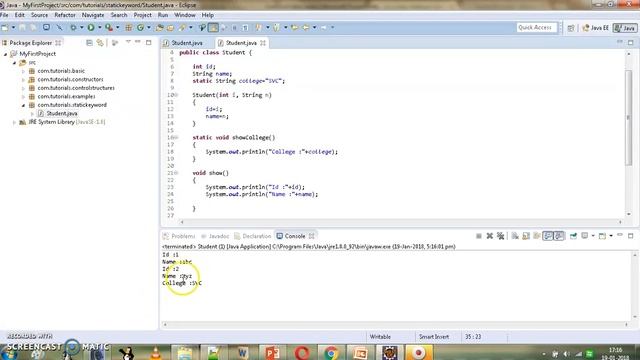This screenshot has height=360, width=640.
Task: Open the File menu
Action: tap(4, 15)
